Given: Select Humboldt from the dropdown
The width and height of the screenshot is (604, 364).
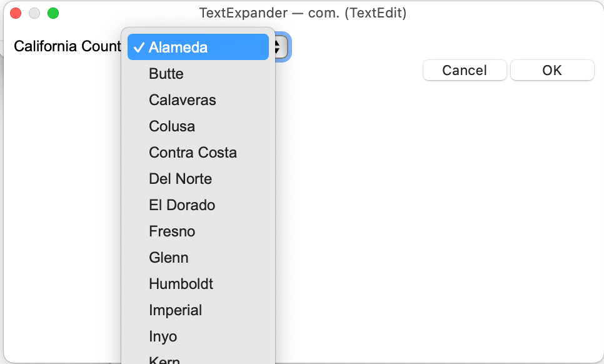Looking at the screenshot, I should click(x=181, y=284).
